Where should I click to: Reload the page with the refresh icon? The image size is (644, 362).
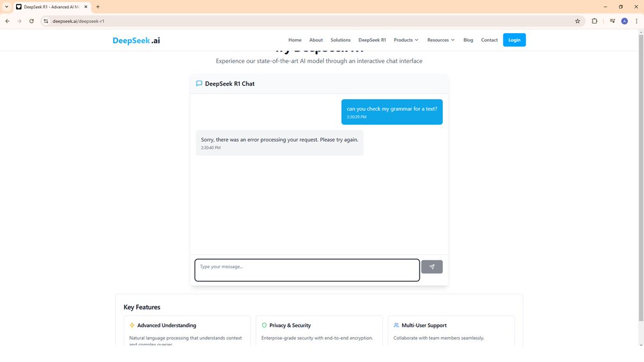tap(32, 21)
